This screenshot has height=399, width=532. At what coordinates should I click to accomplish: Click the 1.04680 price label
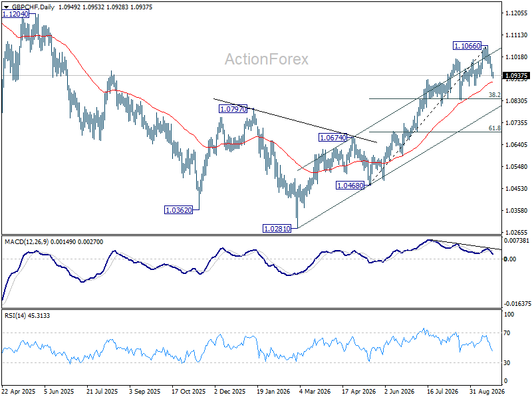click(350, 186)
